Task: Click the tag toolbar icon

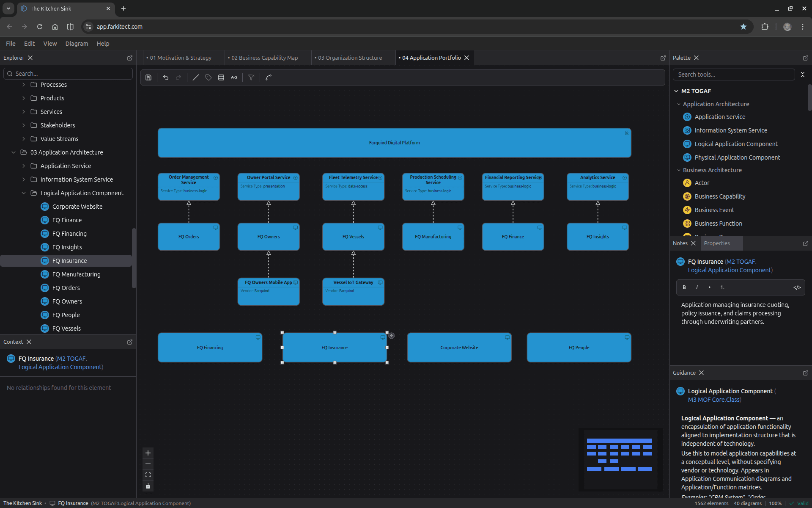Action: pyautogui.click(x=208, y=77)
